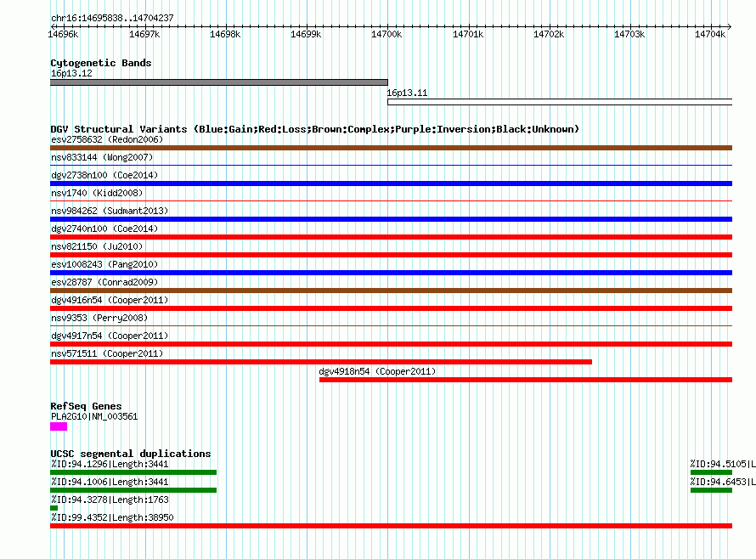This screenshot has width=756, height=559.
Task: Click the esv2758632 (Redon2006) brown variant bar
Action: pos(391,148)
